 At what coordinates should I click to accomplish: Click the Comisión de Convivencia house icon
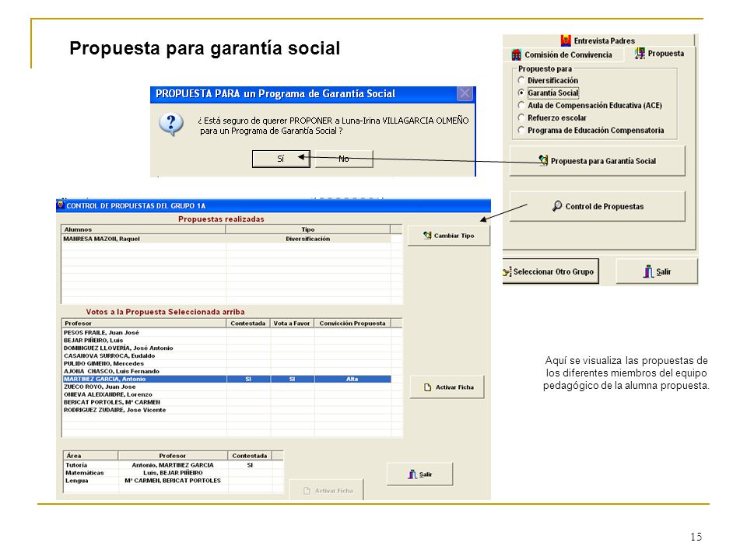pyautogui.click(x=517, y=54)
